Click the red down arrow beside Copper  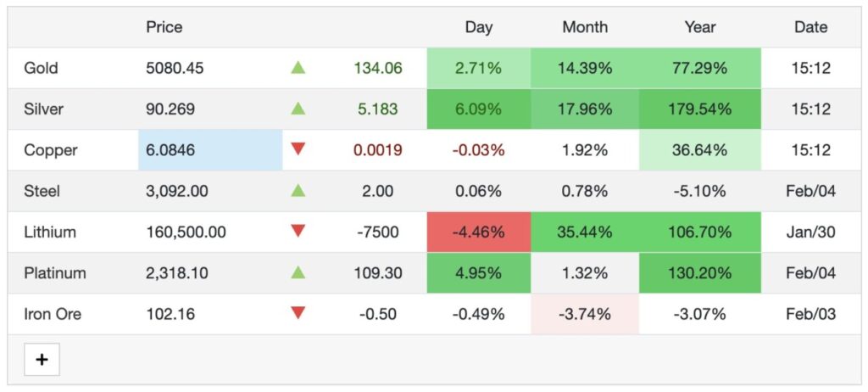pyautogui.click(x=298, y=149)
